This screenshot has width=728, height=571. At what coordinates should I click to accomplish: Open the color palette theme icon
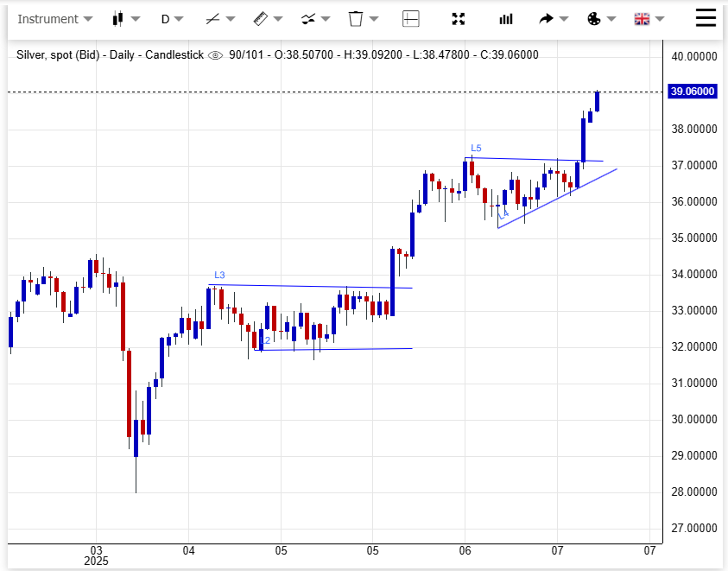pos(594,19)
